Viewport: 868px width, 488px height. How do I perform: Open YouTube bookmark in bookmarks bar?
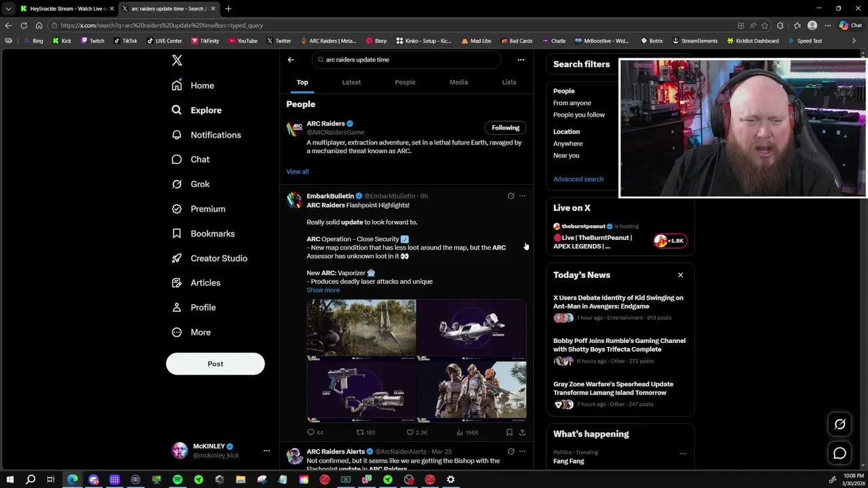pyautogui.click(x=243, y=41)
